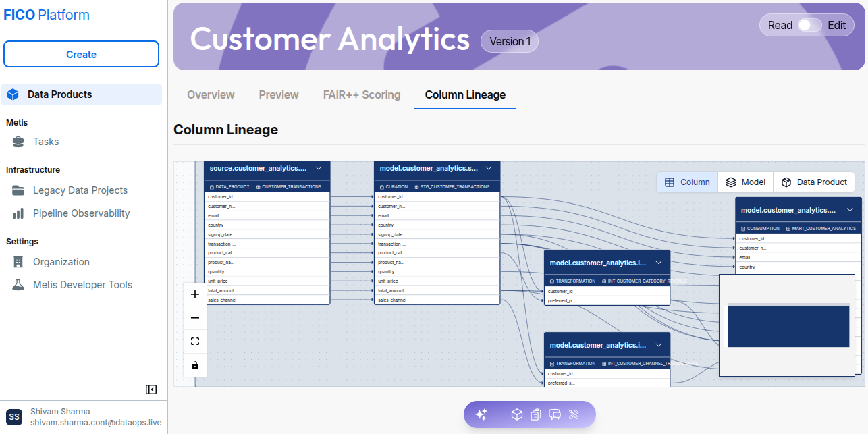Open the Overview tab

point(211,95)
